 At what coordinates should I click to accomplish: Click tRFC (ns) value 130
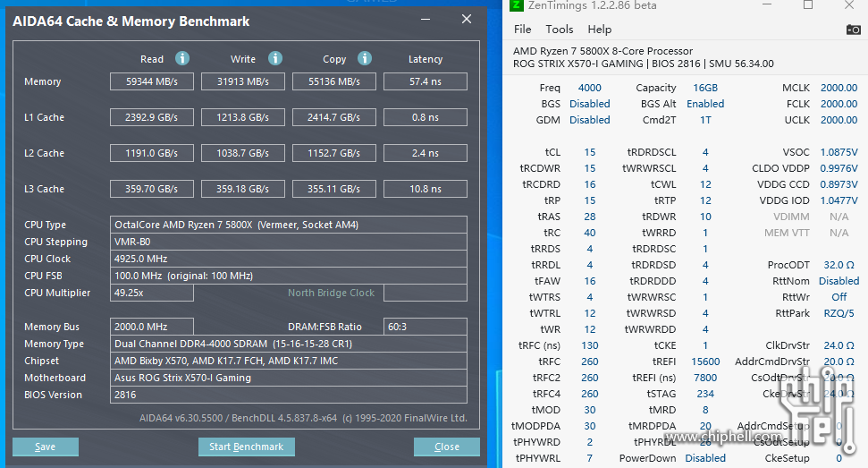[590, 345]
